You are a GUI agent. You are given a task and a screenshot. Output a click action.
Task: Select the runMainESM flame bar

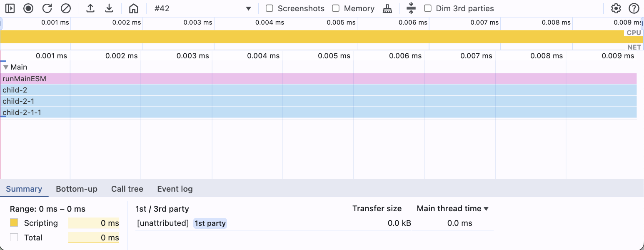pyautogui.click(x=319, y=78)
